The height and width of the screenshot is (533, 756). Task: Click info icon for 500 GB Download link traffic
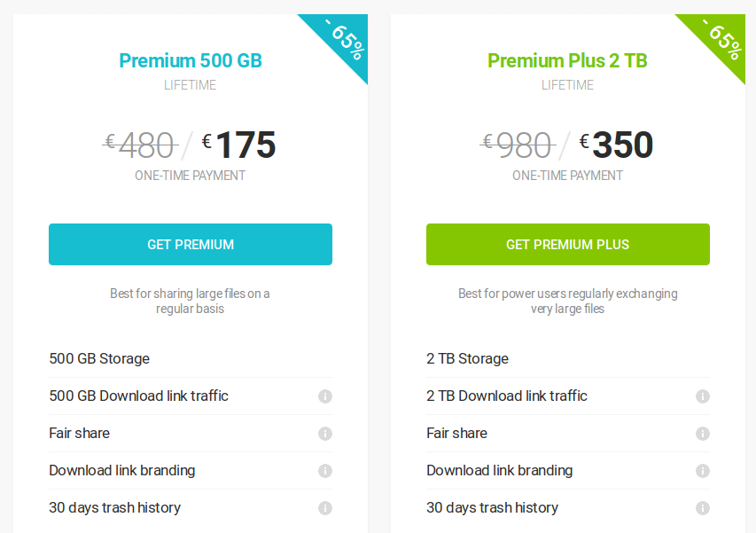[x=325, y=396]
